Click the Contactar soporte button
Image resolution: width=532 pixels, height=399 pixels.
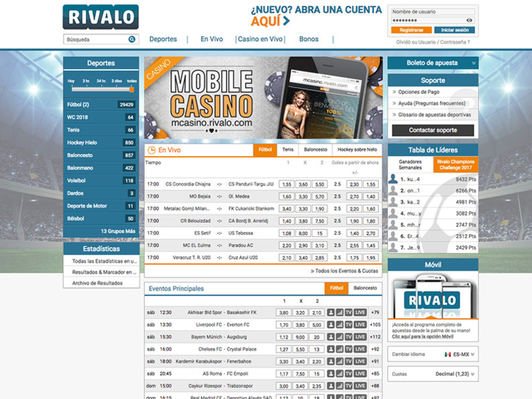click(x=433, y=130)
